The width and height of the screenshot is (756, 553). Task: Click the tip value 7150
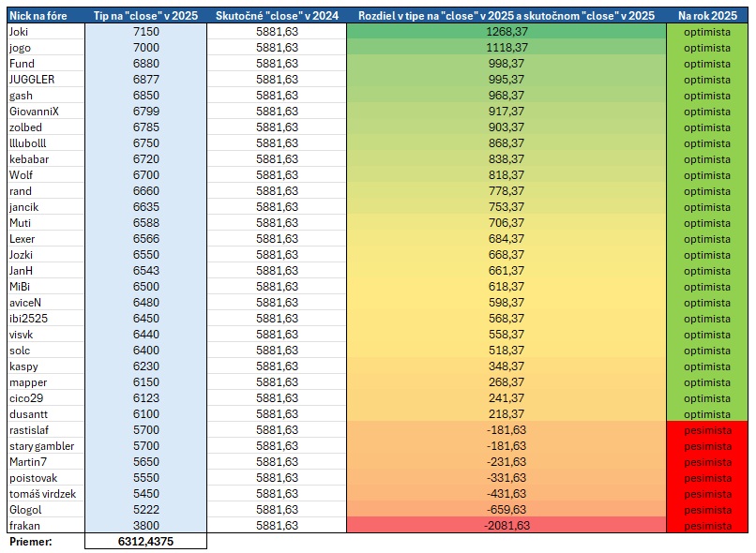pos(145,32)
